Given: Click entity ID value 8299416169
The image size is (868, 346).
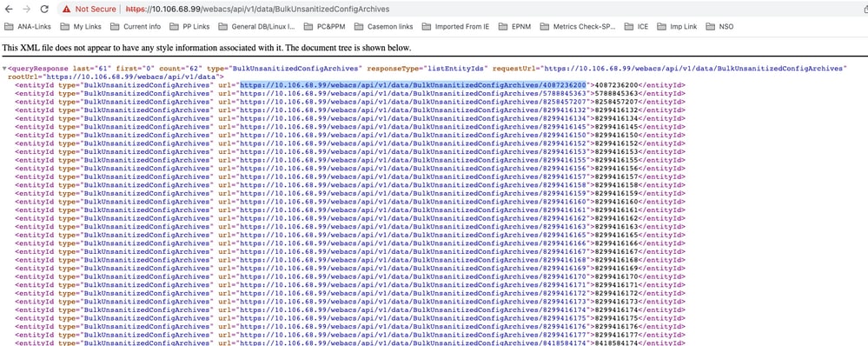Looking at the screenshot, I should (x=616, y=268).
